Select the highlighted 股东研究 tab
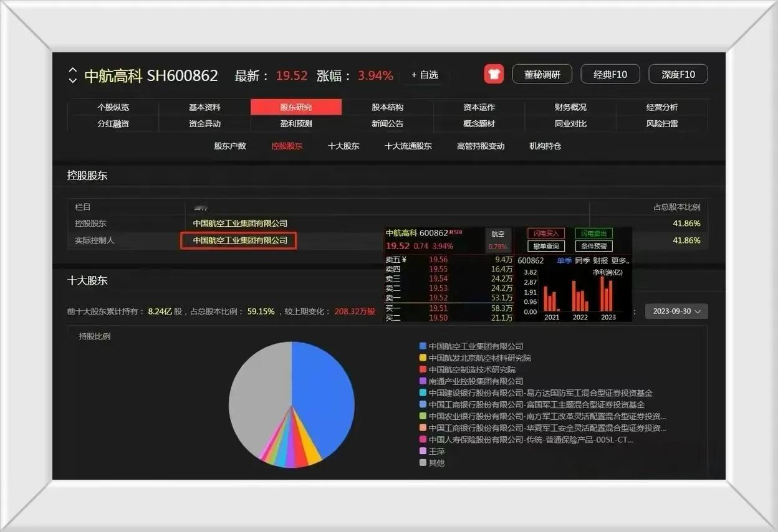Image resolution: width=778 pixels, height=532 pixels. coord(296,107)
